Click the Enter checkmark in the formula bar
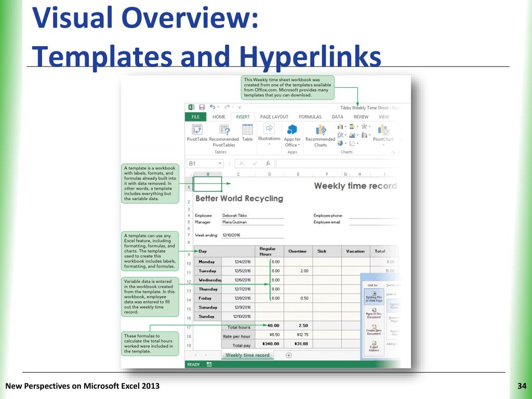 click(x=255, y=164)
